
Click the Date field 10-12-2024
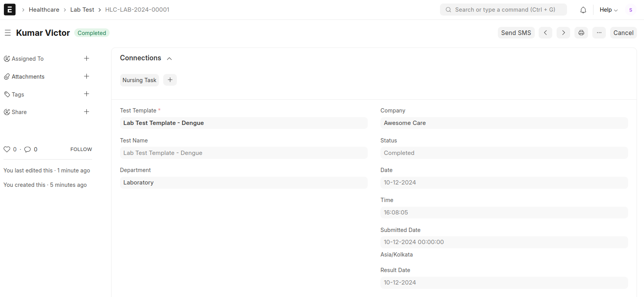pyautogui.click(x=504, y=183)
